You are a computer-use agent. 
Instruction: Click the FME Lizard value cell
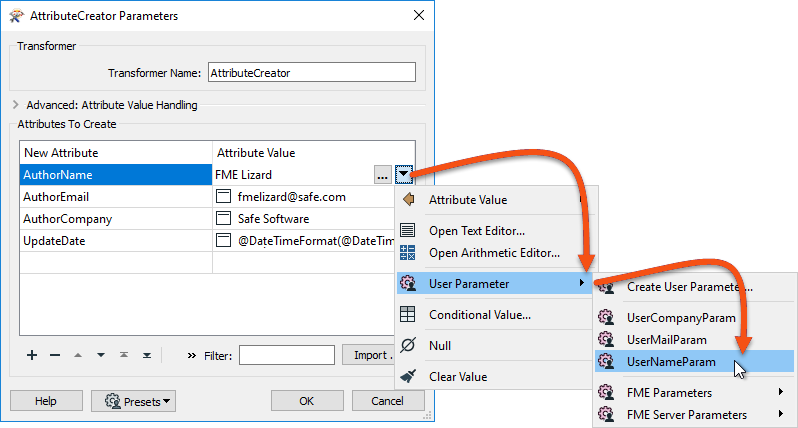click(293, 175)
